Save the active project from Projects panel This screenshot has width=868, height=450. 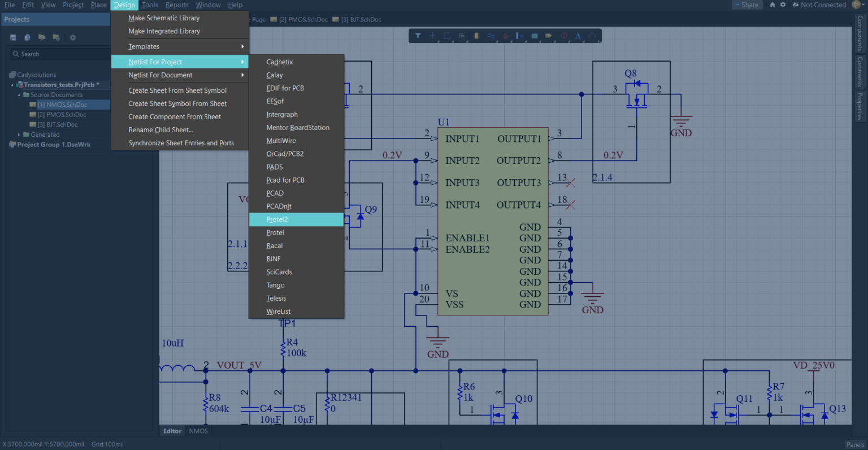pos(12,37)
